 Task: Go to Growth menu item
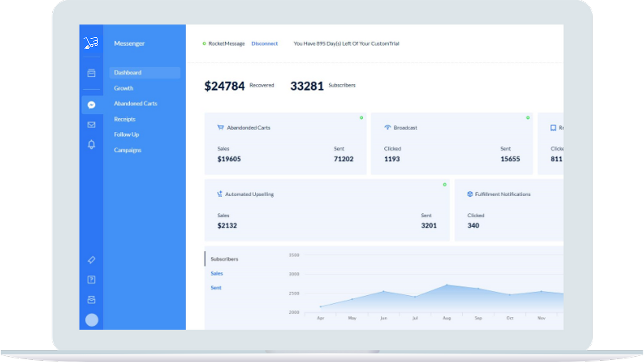(x=124, y=88)
